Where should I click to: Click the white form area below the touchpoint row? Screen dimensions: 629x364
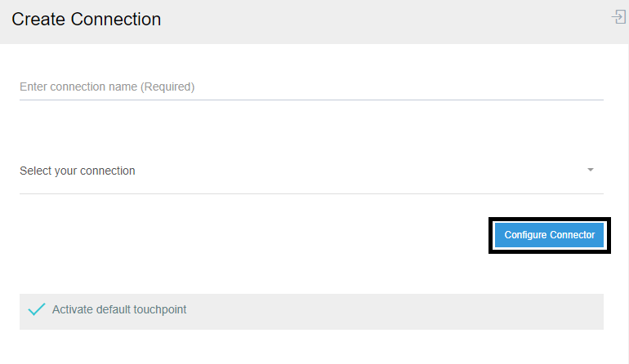pos(310,348)
